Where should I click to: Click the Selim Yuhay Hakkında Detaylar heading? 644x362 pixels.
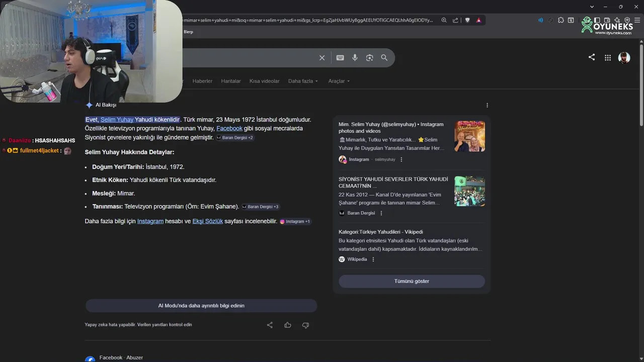pos(130,152)
